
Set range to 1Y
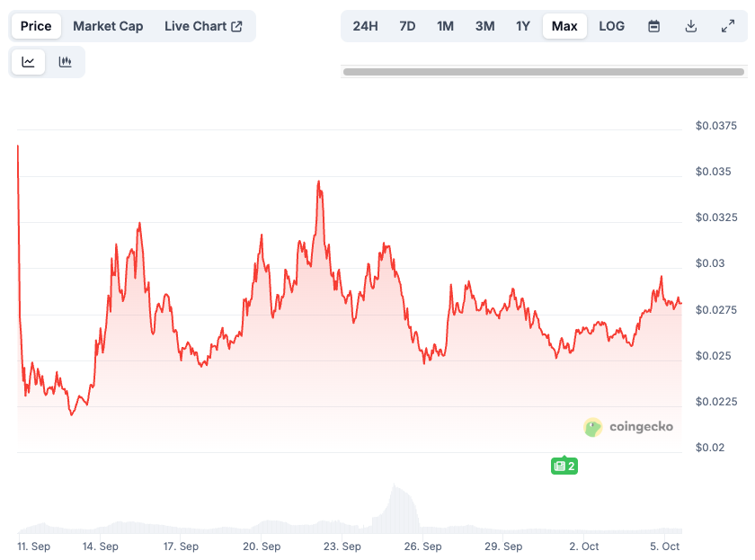523,26
